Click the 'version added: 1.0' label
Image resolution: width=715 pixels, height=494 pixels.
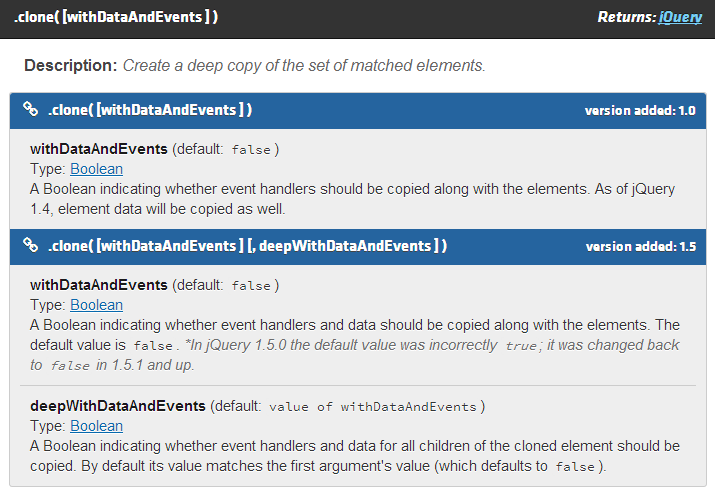pyautogui.click(x=640, y=111)
